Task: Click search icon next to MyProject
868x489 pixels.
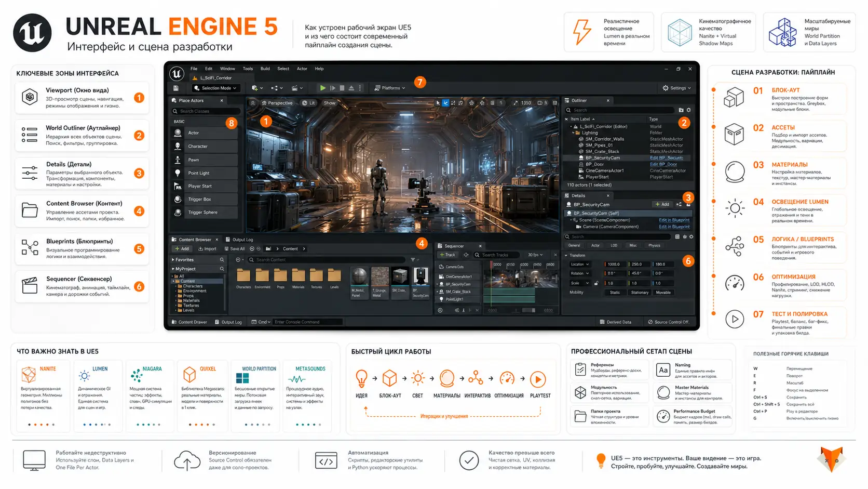Action: (x=222, y=269)
